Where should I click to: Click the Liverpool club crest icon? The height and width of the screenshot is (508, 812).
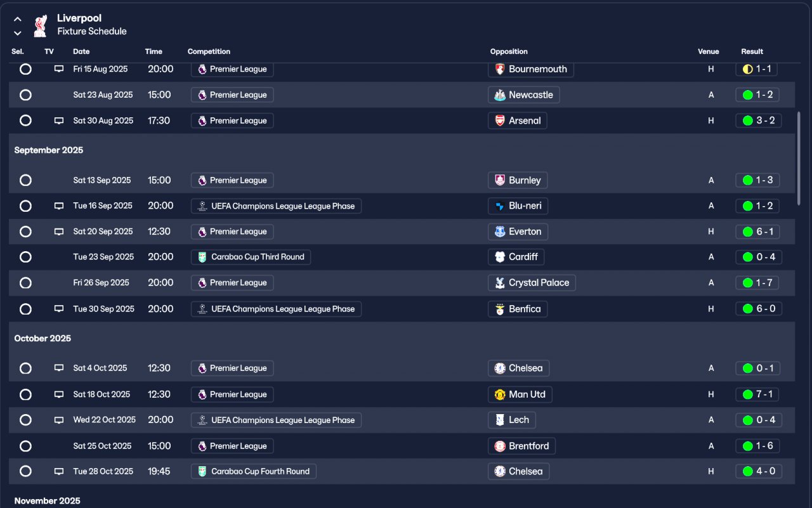coord(40,25)
